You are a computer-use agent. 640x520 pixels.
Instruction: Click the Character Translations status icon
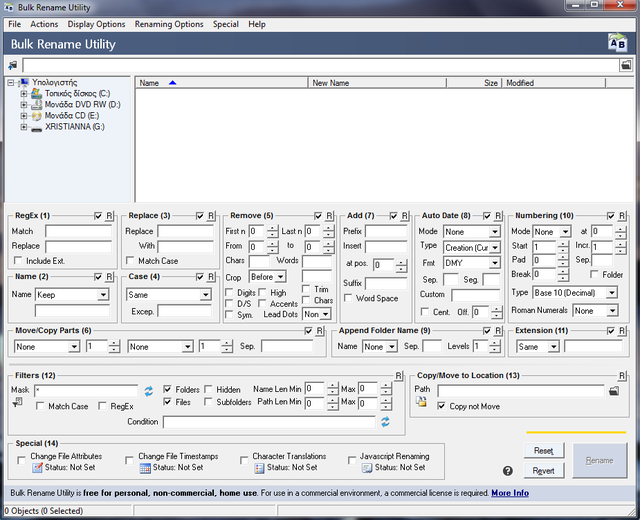[x=259, y=468]
